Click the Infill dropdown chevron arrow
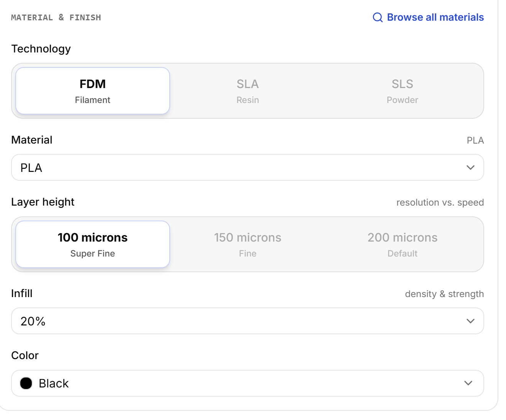The width and height of the screenshot is (506, 420). 470,321
